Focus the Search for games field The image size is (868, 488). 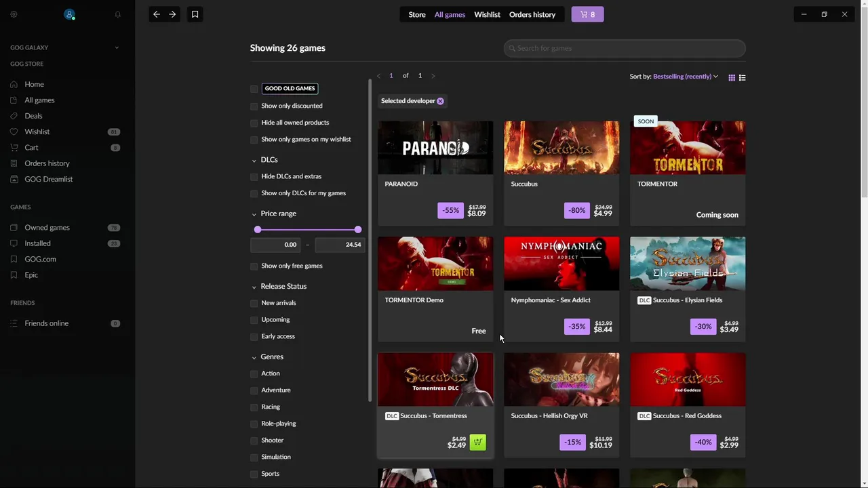625,48
